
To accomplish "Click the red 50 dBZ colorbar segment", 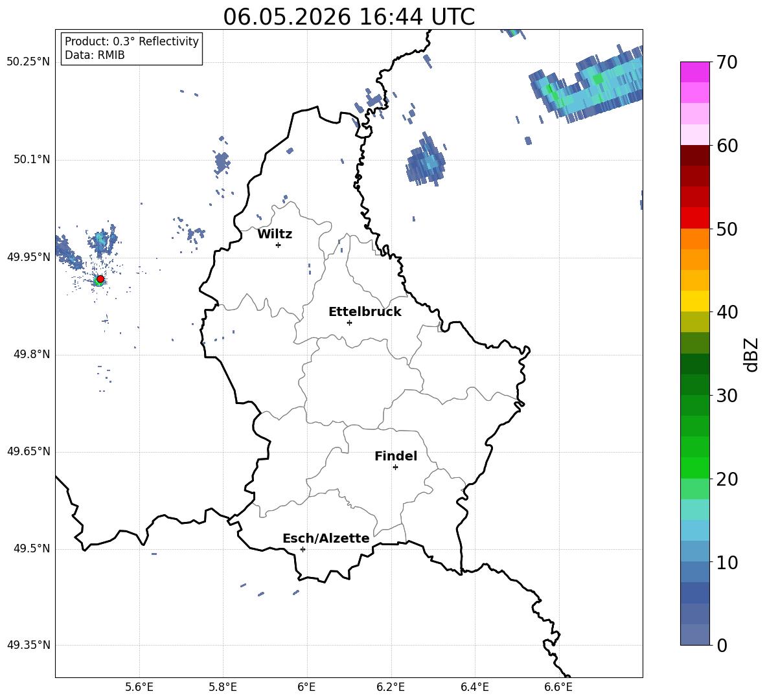I will click(x=694, y=218).
